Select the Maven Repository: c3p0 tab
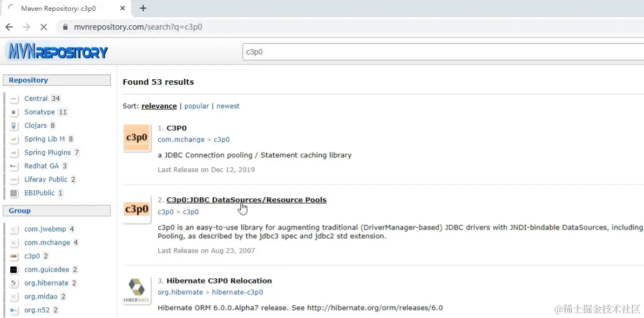644x318 pixels. point(66,8)
